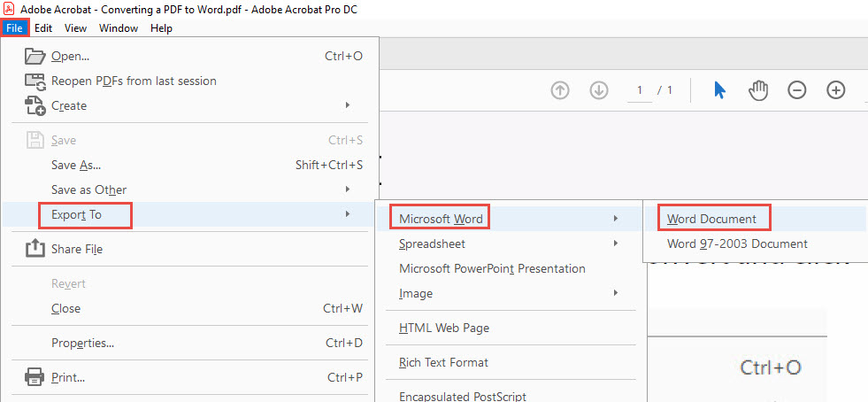This screenshot has width=868, height=402.
Task: Click the Create document icon
Action: (x=35, y=105)
